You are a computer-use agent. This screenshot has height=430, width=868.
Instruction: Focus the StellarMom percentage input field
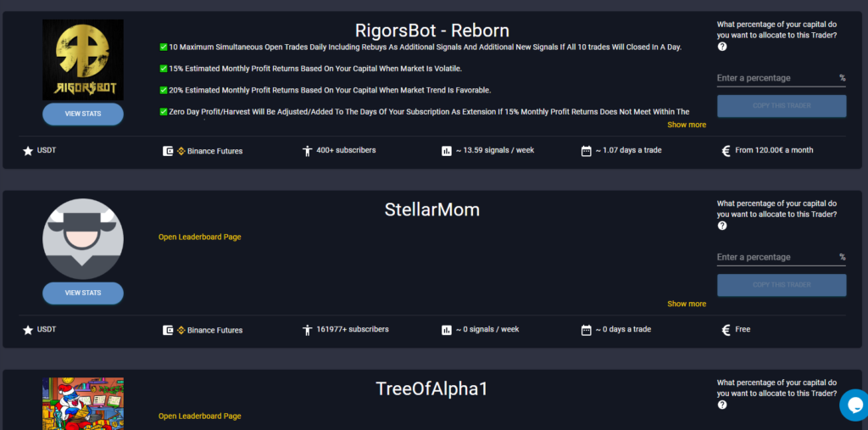point(776,257)
